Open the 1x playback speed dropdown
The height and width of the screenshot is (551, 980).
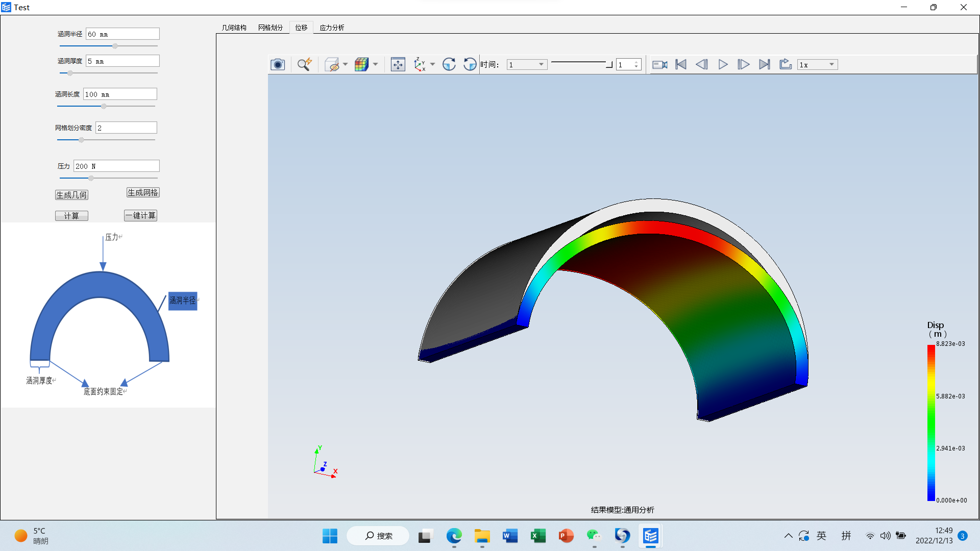point(817,65)
